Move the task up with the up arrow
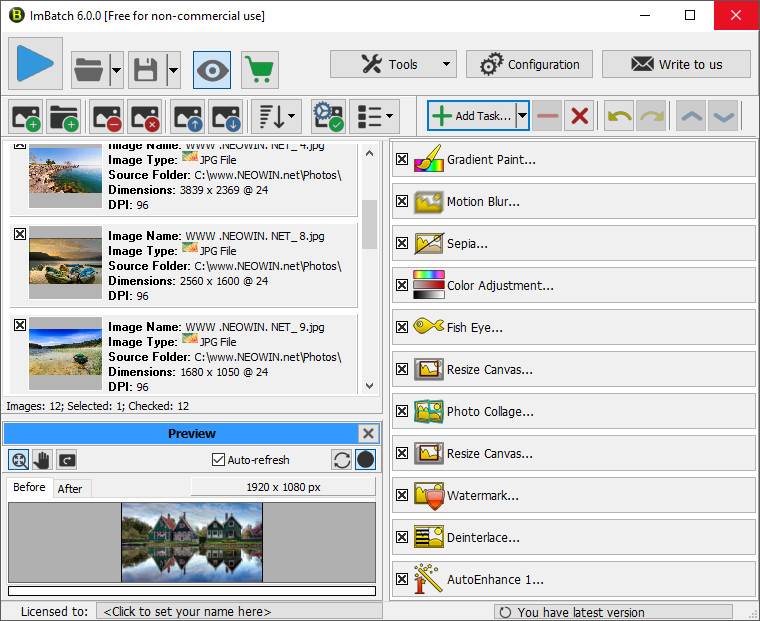The width and height of the screenshot is (760, 621). tap(691, 116)
